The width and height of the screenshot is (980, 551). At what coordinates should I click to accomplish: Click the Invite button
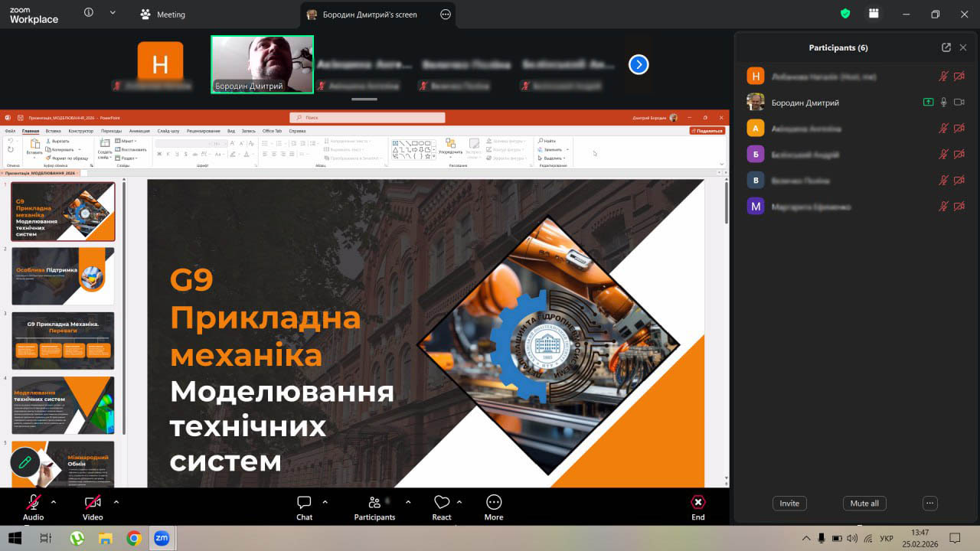click(789, 504)
